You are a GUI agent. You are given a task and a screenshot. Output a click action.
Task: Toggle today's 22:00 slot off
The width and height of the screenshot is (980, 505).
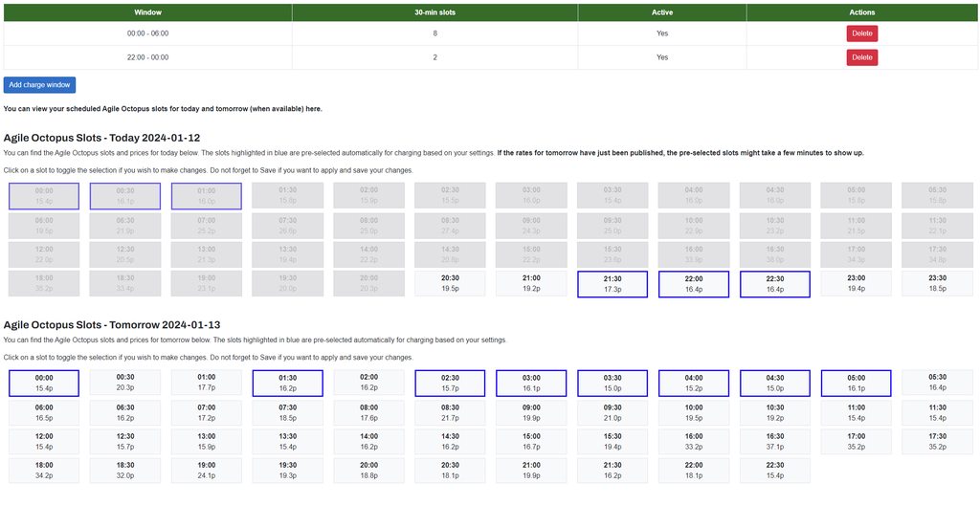point(694,284)
